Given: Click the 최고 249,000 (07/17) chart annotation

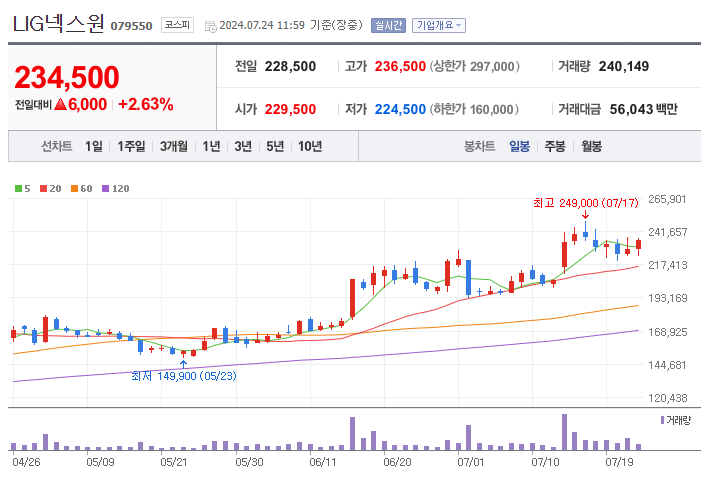Looking at the screenshot, I should [586, 203].
